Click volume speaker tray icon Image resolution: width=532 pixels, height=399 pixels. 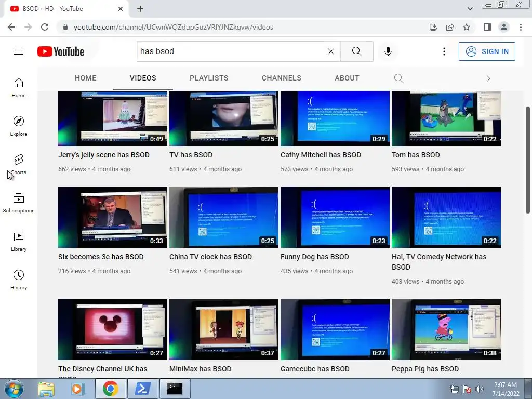coord(480,389)
